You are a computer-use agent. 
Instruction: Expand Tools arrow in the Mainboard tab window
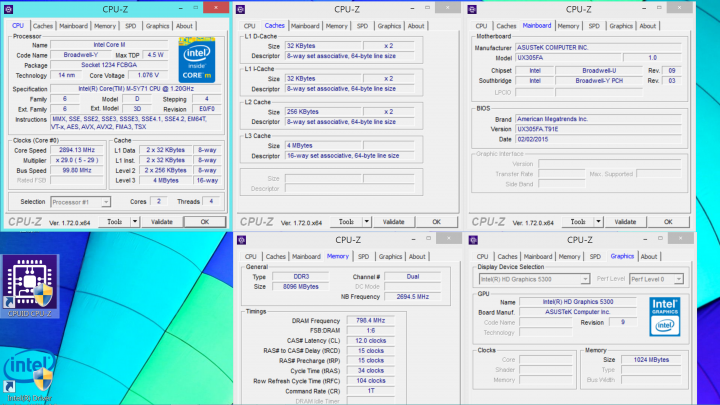pyautogui.click(x=598, y=222)
